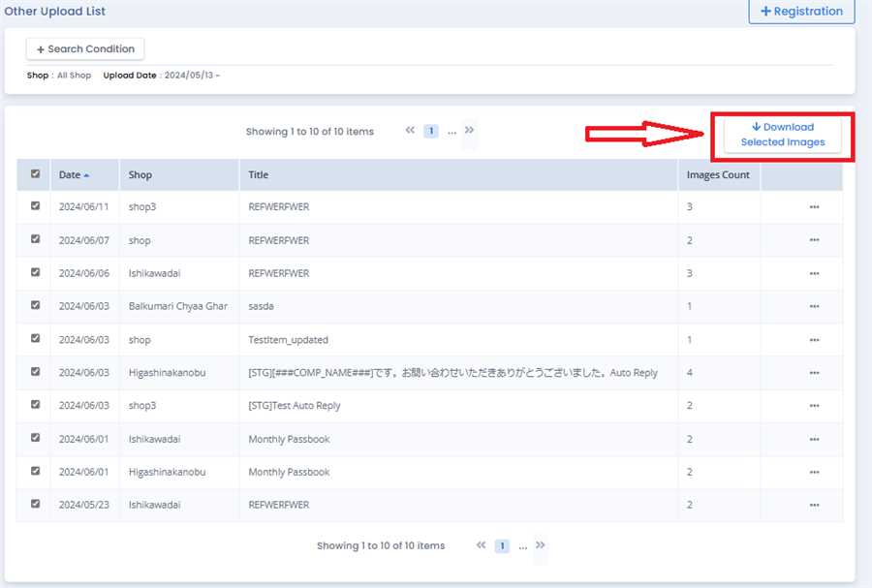Open the three-dot menu for Ishikawadai 2024/06/06 row
The width and height of the screenshot is (872, 588).
[814, 273]
